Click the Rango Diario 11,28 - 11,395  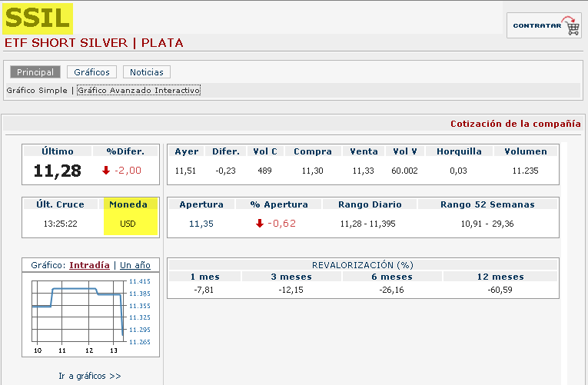[367, 224]
